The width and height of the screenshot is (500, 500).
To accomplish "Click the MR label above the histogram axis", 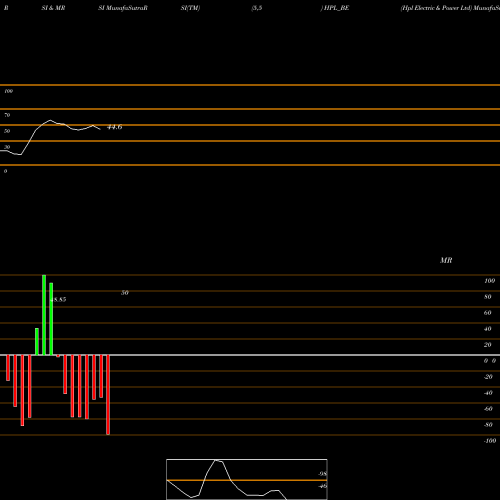I will (x=446, y=260).
